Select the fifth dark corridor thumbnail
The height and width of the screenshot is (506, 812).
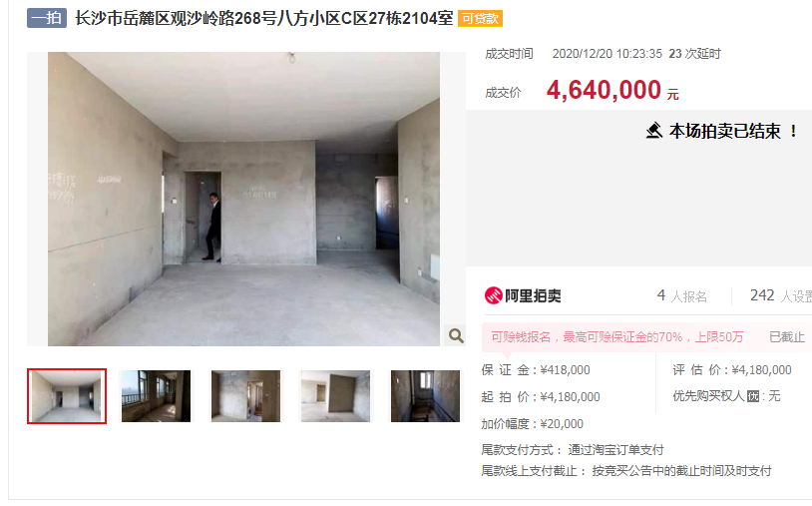[x=425, y=396]
